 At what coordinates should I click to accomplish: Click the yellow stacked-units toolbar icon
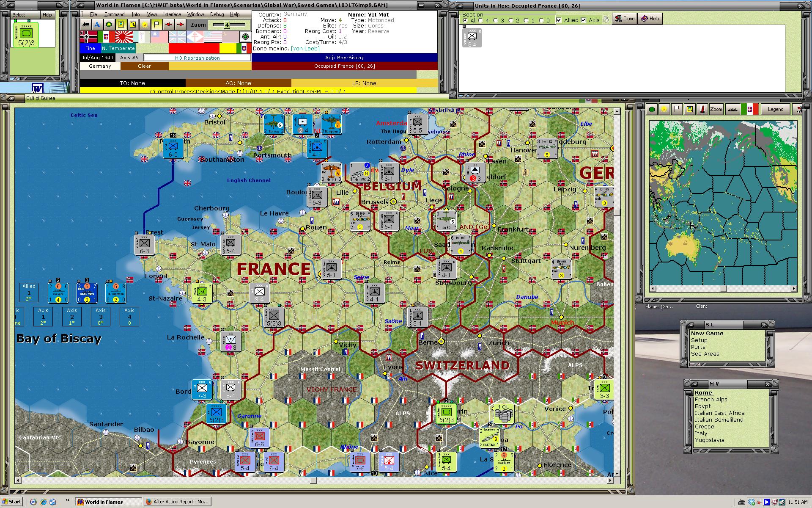[x=133, y=25]
